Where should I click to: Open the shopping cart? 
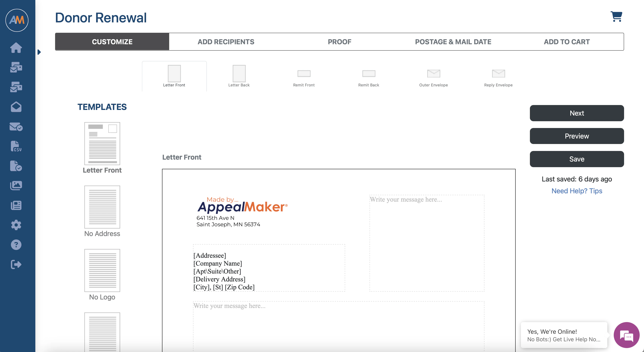click(x=616, y=16)
